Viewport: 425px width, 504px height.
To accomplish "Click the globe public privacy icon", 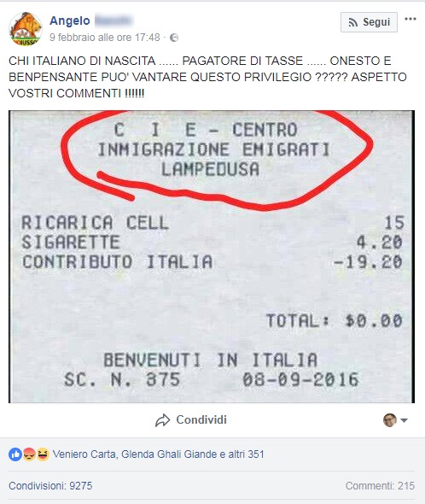I will point(174,38).
